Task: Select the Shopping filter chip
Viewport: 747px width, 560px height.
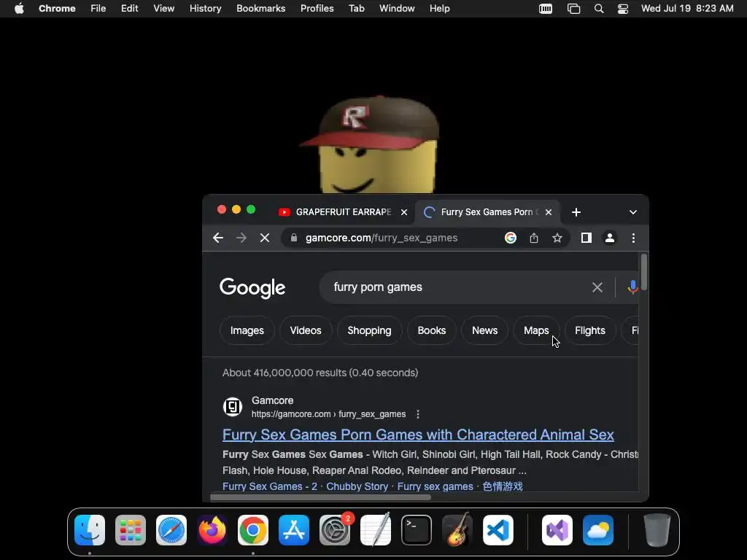Action: pyautogui.click(x=369, y=330)
